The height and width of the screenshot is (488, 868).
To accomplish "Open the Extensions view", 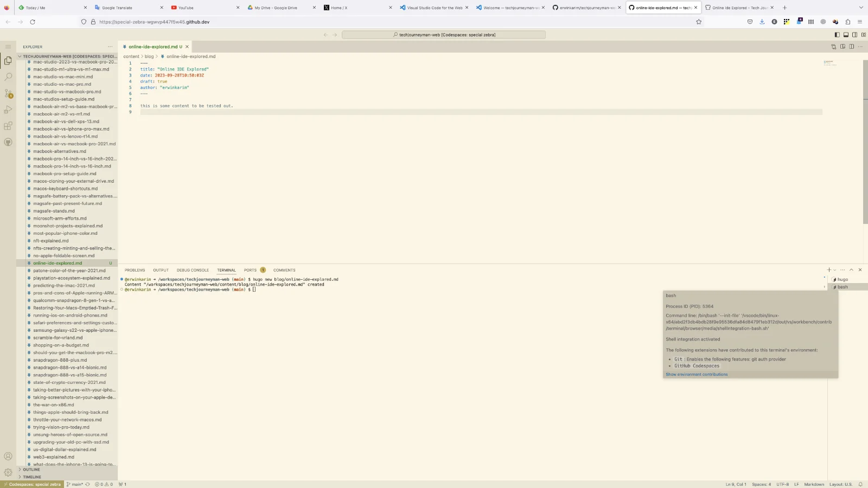I will click(8, 126).
